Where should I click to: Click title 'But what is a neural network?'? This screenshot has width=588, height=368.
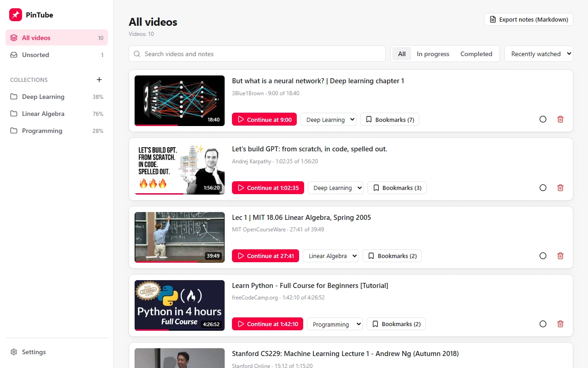[318, 81]
